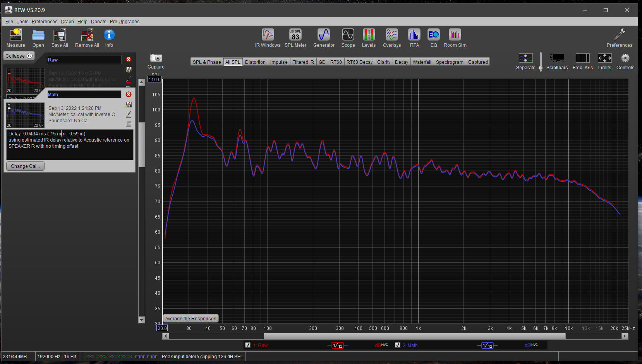Image resolution: width=642 pixels, height=364 pixels.
Task: Remove the Raw measurement
Action: (129, 60)
